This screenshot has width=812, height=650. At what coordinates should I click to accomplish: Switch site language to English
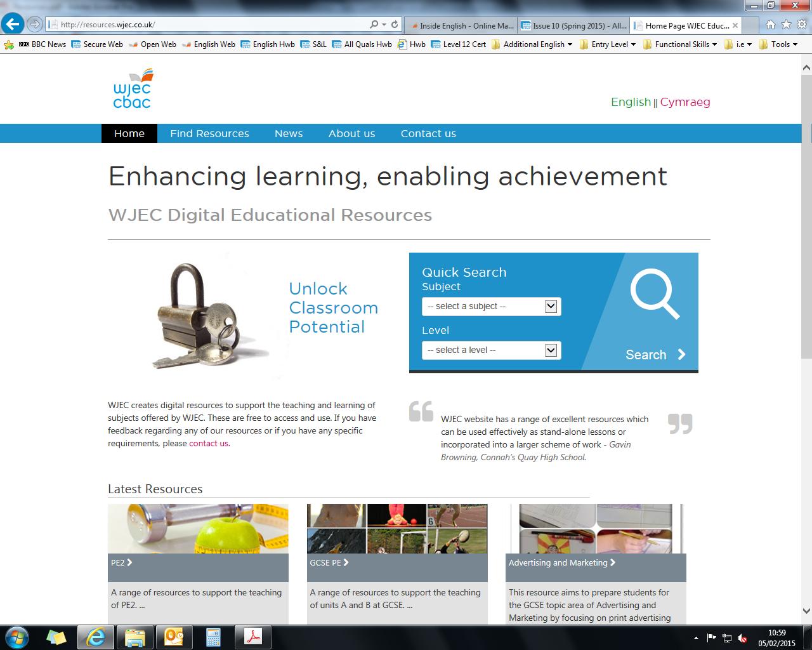click(631, 102)
